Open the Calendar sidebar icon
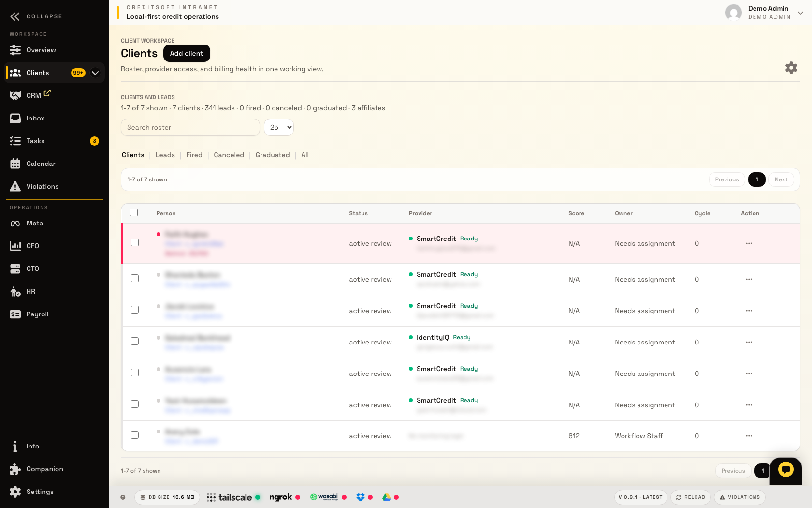 [x=15, y=164]
